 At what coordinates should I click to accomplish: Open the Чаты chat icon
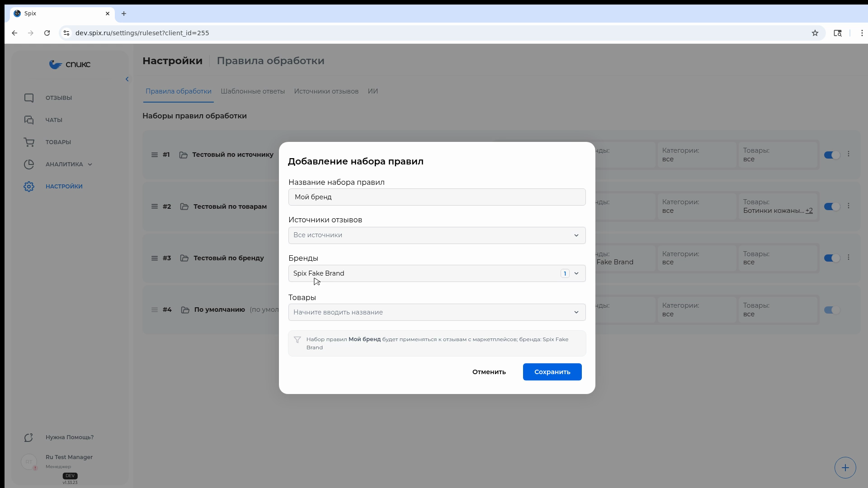click(x=29, y=120)
